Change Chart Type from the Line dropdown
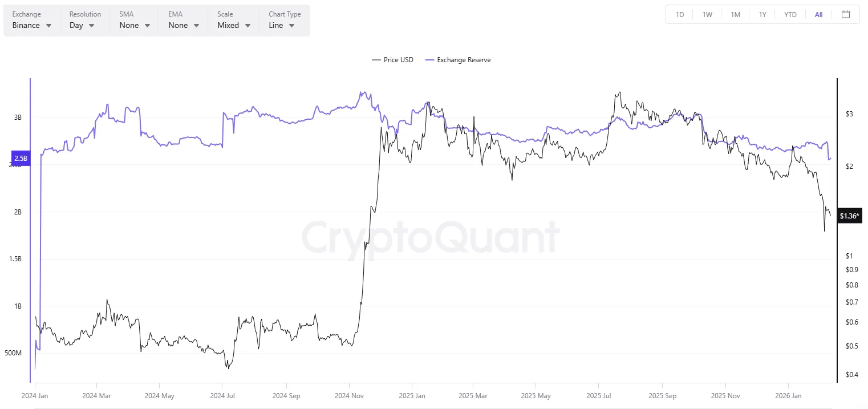The height and width of the screenshot is (409, 868). tap(282, 25)
